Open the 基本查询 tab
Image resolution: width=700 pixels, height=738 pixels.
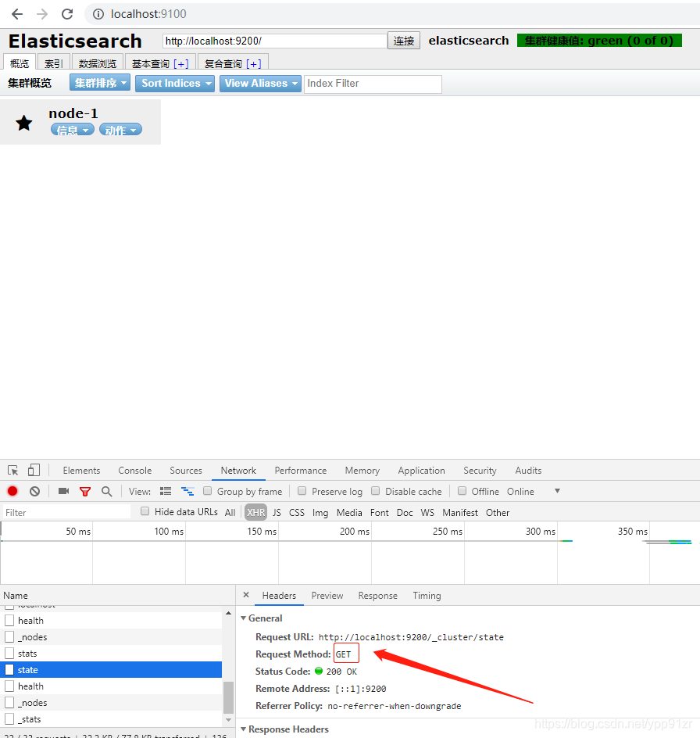[151, 63]
